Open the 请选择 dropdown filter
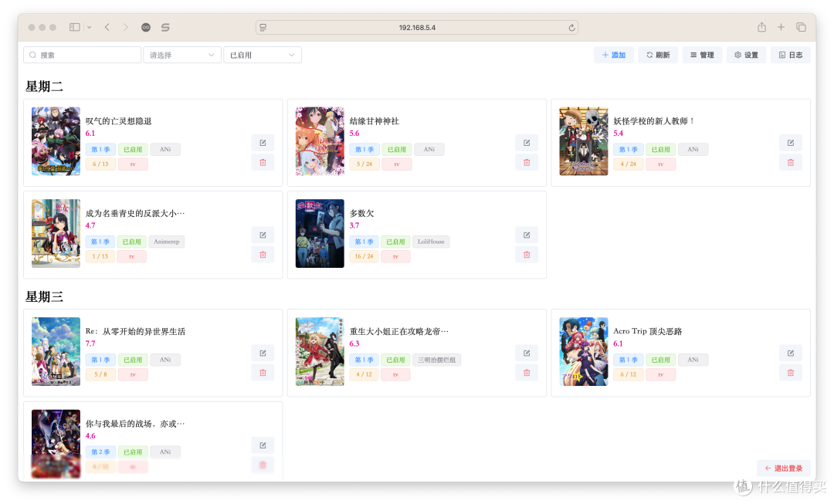The width and height of the screenshot is (834, 504). (x=181, y=55)
